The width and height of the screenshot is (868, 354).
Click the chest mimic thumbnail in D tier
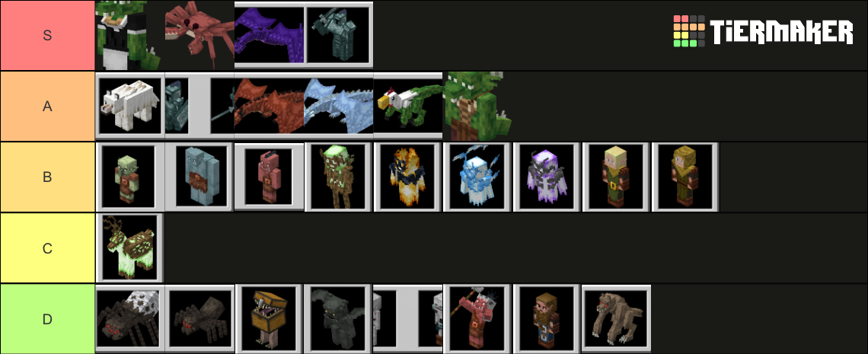point(269,318)
